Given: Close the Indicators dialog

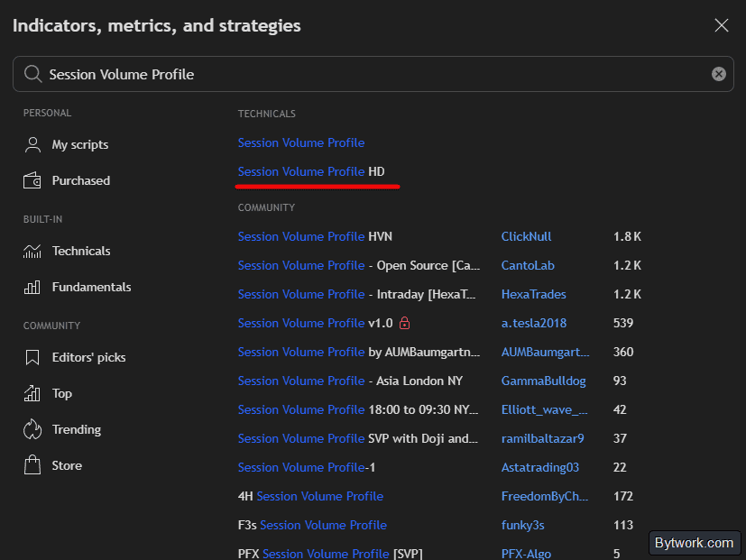Looking at the screenshot, I should click(x=722, y=25).
